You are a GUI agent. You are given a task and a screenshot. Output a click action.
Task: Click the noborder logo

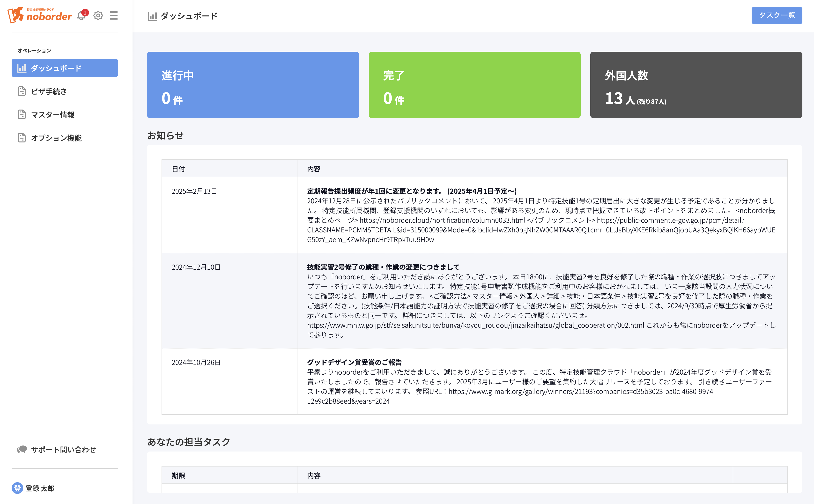(x=39, y=15)
